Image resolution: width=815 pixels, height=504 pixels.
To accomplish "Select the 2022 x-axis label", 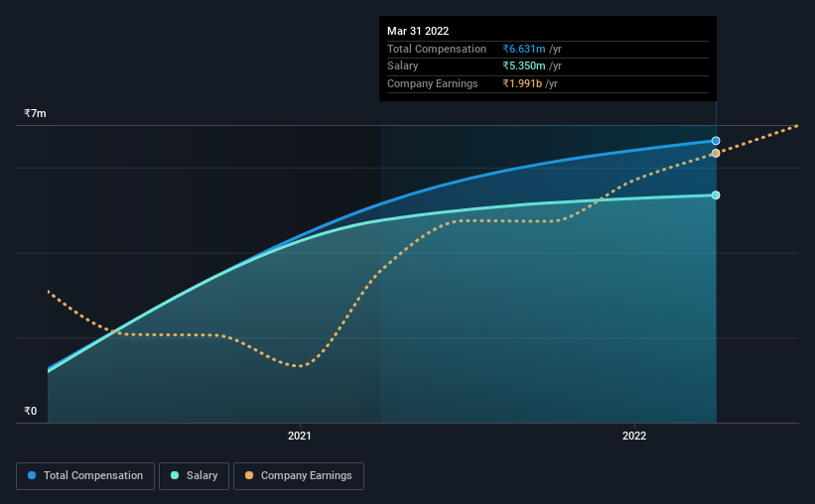I will pyautogui.click(x=634, y=436).
